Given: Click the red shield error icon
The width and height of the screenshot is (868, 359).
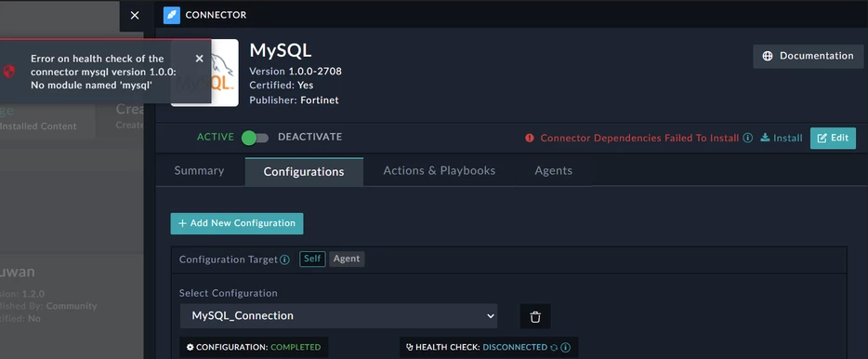Looking at the screenshot, I should coord(9,72).
